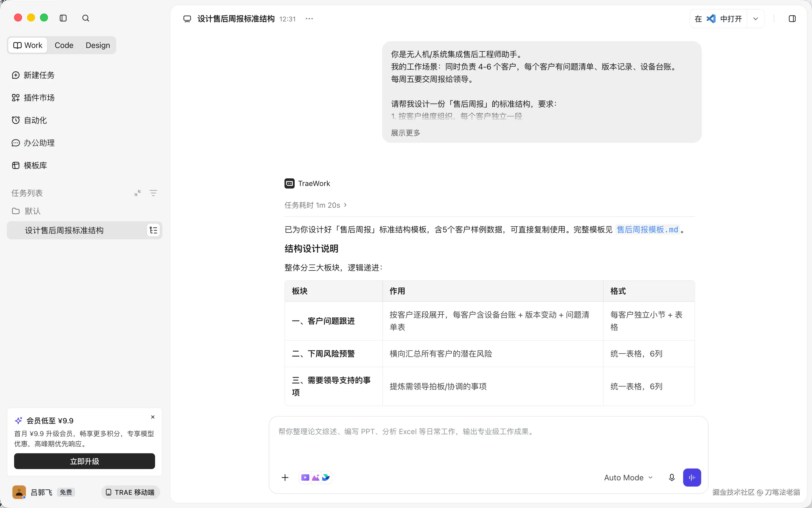Click the timestamp 12:31 in header
The width and height of the screenshot is (812, 508).
(x=288, y=19)
